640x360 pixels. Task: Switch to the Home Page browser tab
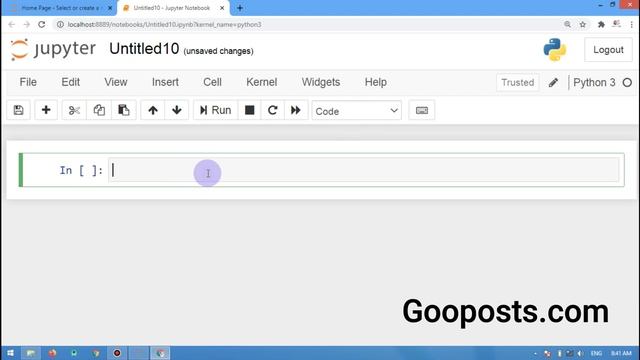60,8
